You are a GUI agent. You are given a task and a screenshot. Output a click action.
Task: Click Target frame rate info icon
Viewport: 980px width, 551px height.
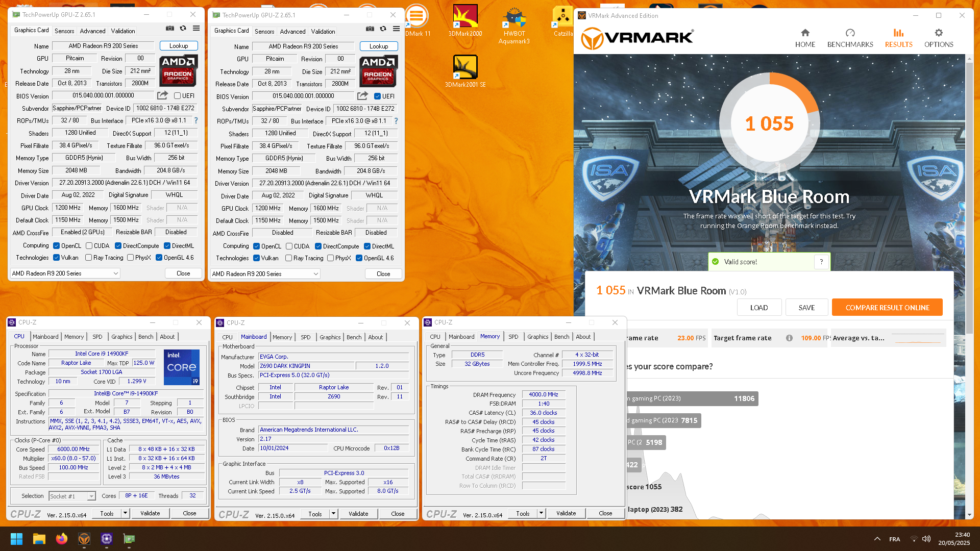pyautogui.click(x=789, y=338)
